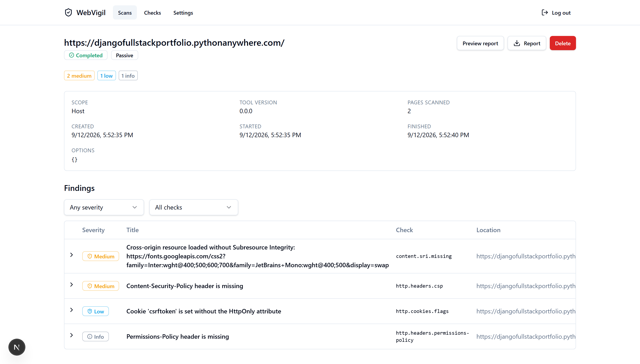Viewport: 640px width, 364px height.
Task: Click shield icon in Content-Security-Policy Medium badge
Action: (x=90, y=286)
